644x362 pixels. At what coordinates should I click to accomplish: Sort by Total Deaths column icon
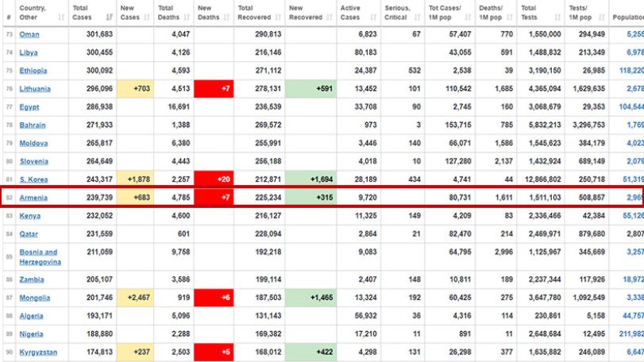(187, 17)
